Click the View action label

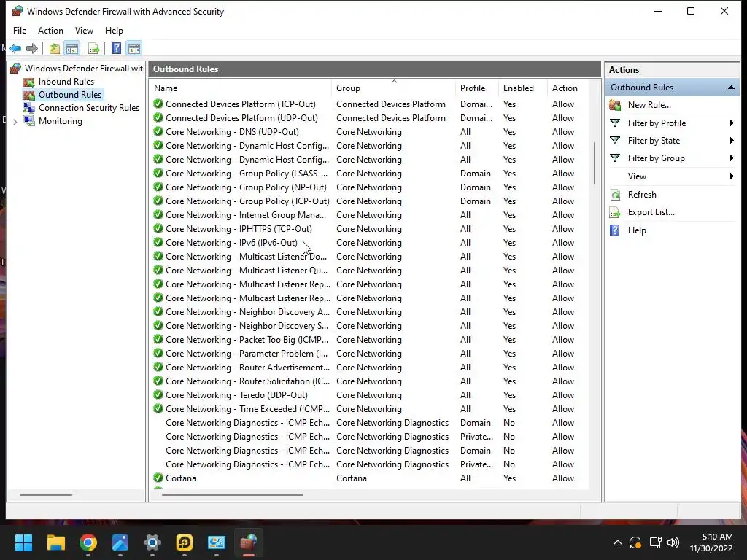point(637,176)
